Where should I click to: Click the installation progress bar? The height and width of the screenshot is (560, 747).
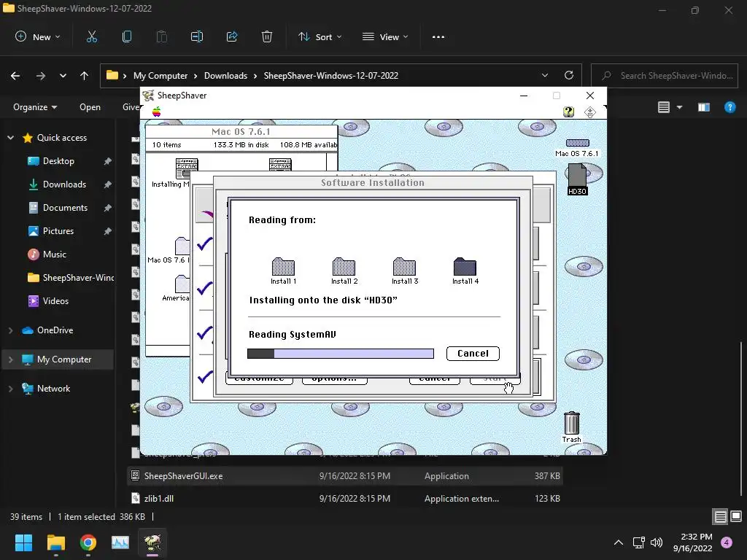(341, 354)
